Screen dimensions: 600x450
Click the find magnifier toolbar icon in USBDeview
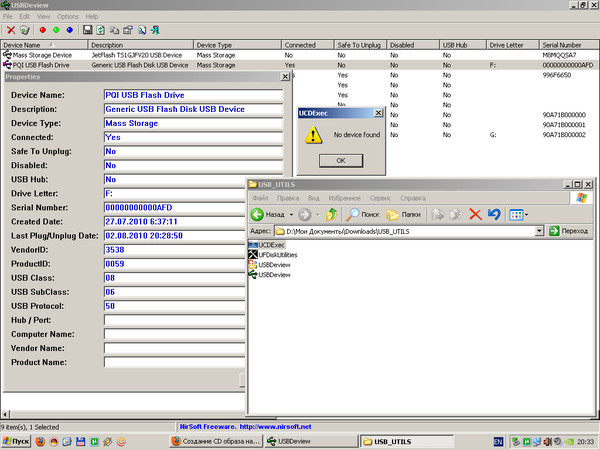pos(142,30)
